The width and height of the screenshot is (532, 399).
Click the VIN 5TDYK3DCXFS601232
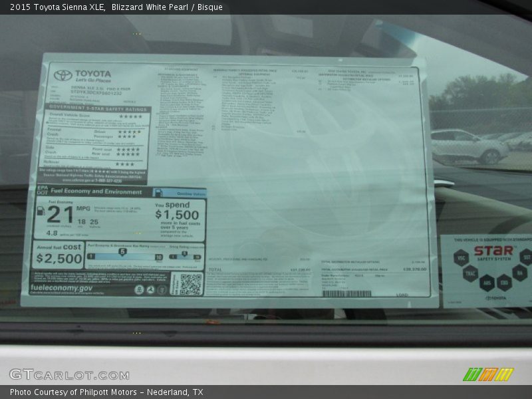[96, 92]
